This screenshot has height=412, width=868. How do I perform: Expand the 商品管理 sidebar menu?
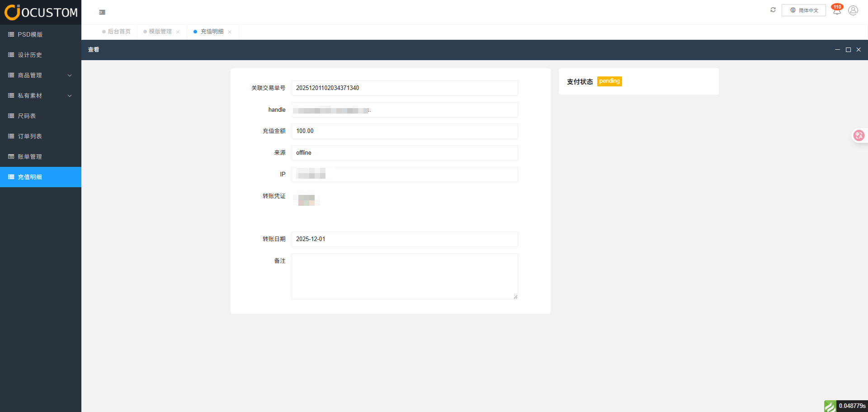[41, 76]
